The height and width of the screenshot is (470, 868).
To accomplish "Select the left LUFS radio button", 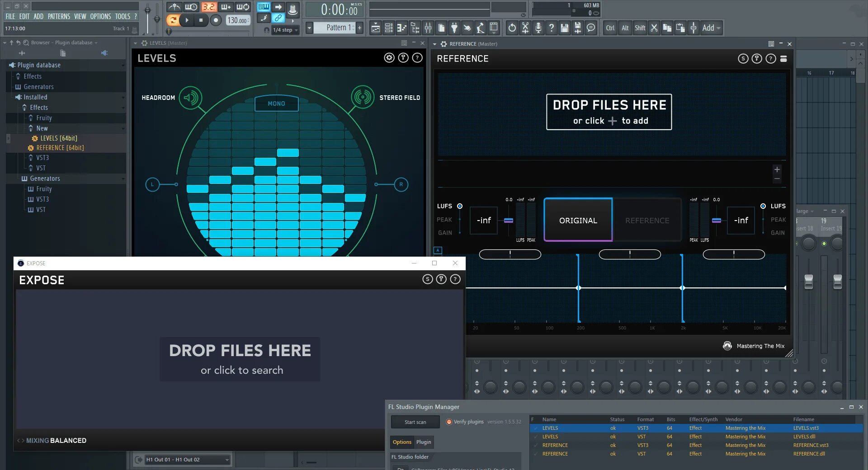I will 460,206.
